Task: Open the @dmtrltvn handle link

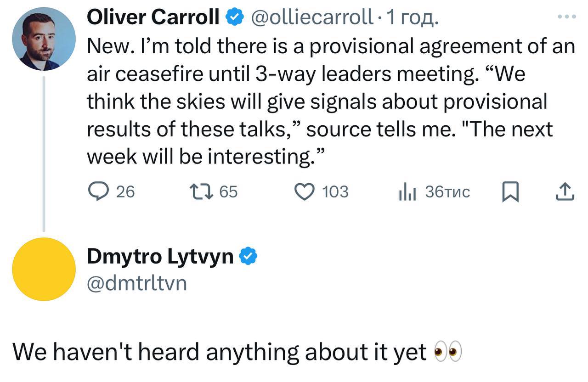Action: click(x=137, y=282)
